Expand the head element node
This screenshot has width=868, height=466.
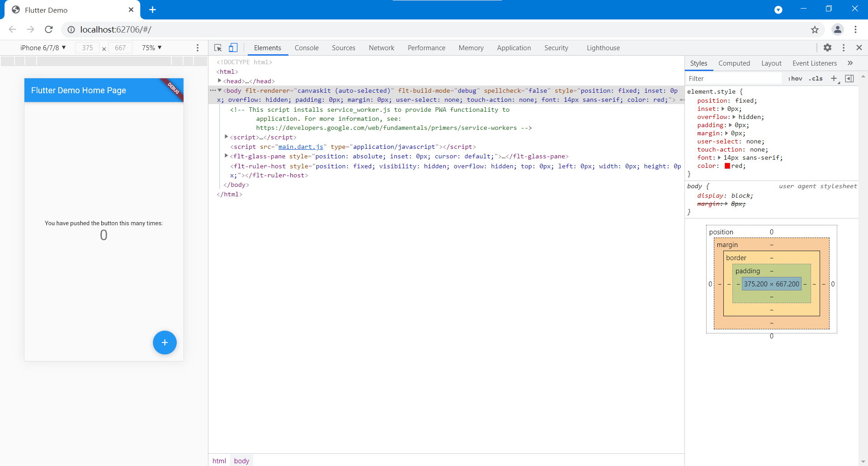(x=220, y=81)
